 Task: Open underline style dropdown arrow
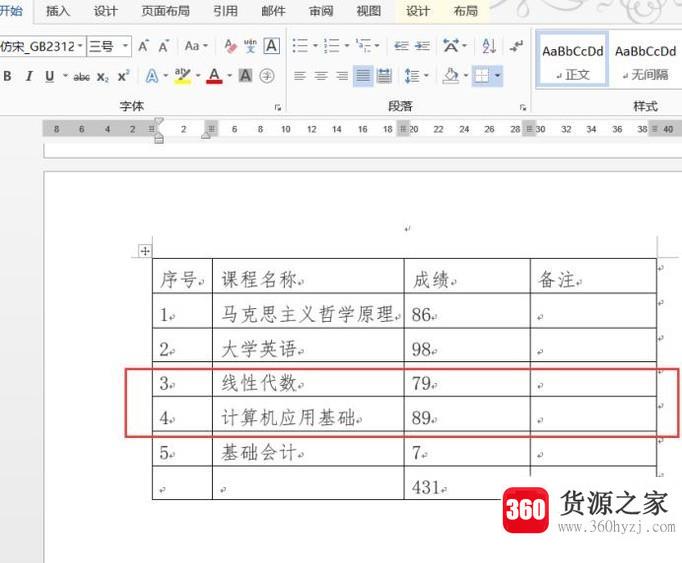point(65,76)
